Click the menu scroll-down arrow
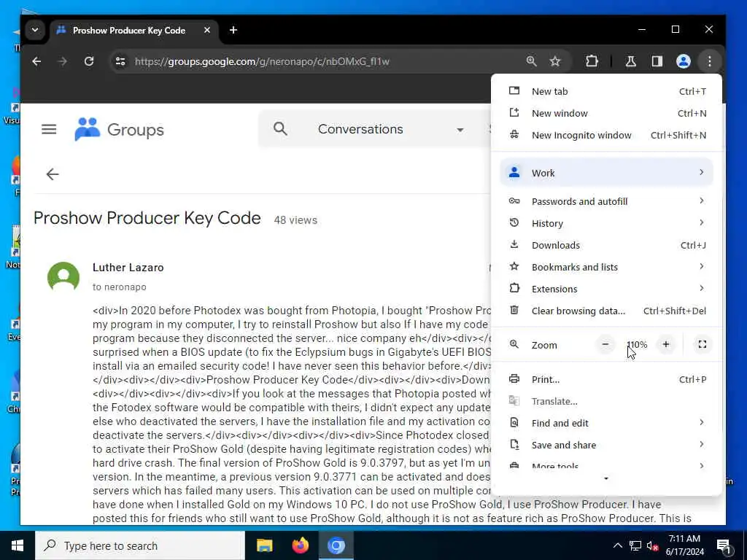This screenshot has width=747, height=560. pos(606,478)
